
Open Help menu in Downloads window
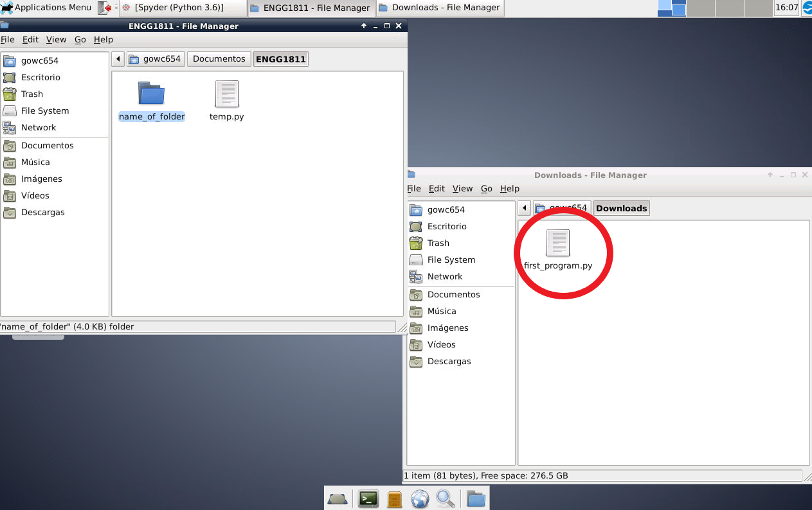[x=510, y=188]
